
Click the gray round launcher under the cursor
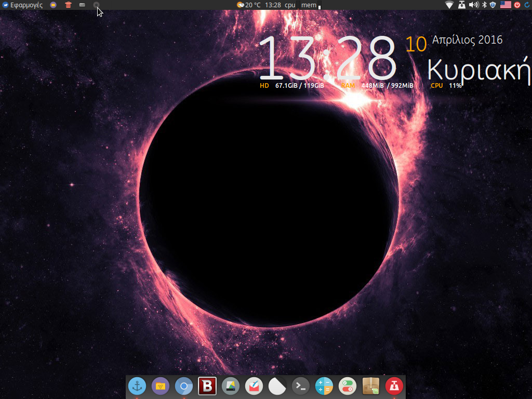(96, 5)
